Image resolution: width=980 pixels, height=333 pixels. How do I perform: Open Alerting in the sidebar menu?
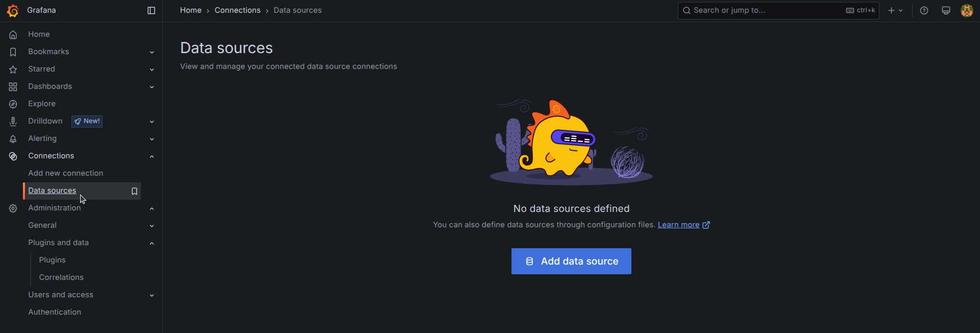point(42,138)
